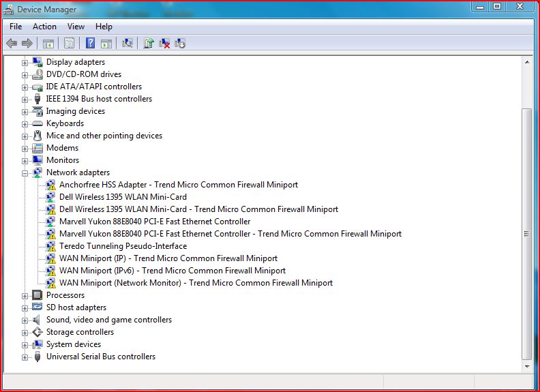This screenshot has height=392, width=540.
Task: Select Dell Wireless 1395 WLAN Mini-Card without the Trend Micro suffix
Action: click(x=123, y=197)
